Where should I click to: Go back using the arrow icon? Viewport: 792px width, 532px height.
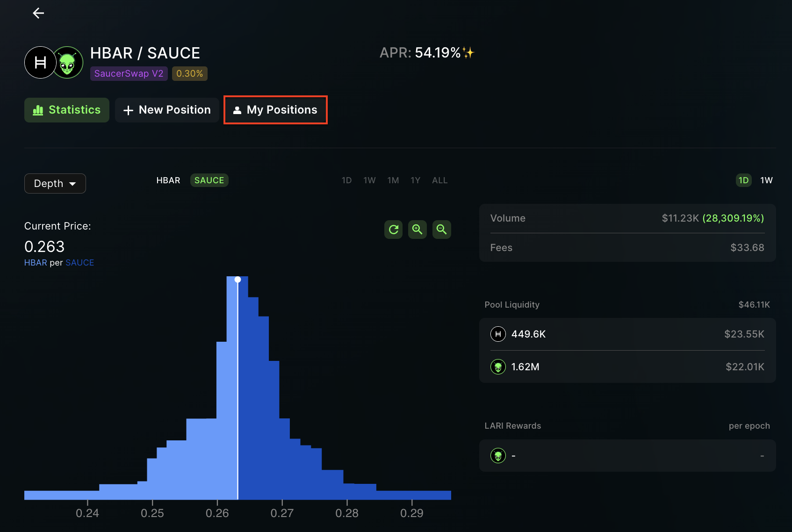click(38, 13)
